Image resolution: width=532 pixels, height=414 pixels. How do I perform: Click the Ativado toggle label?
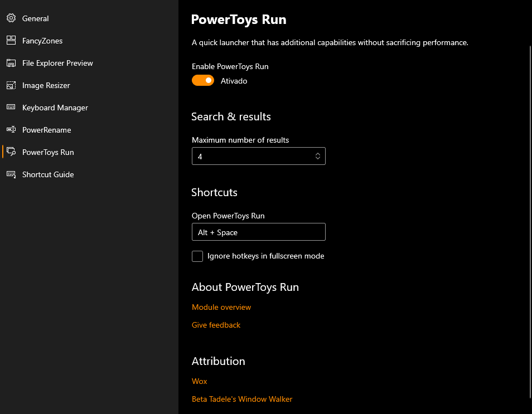pyautogui.click(x=234, y=81)
